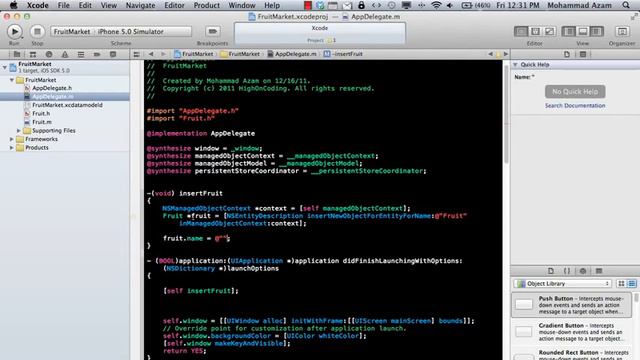
Task: Select Gradient Button in Object Library
Action: (x=572, y=332)
